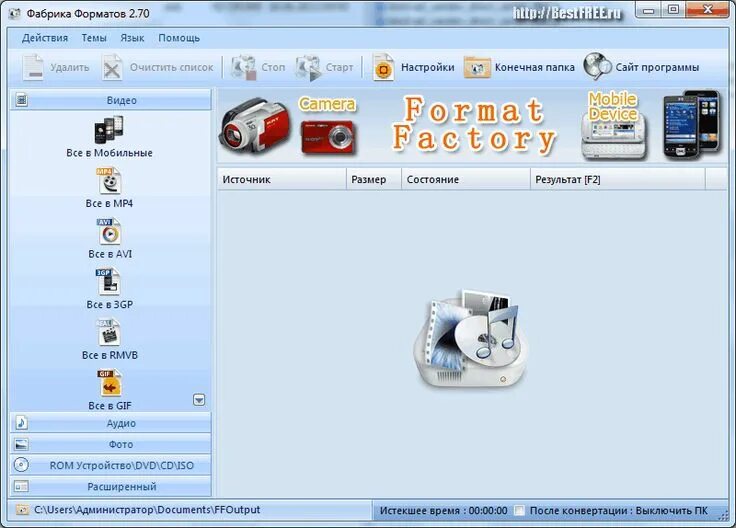Viewport: 736px width, 528px height.
Task: Open the Конечная папка folder icon
Action: [x=477, y=68]
